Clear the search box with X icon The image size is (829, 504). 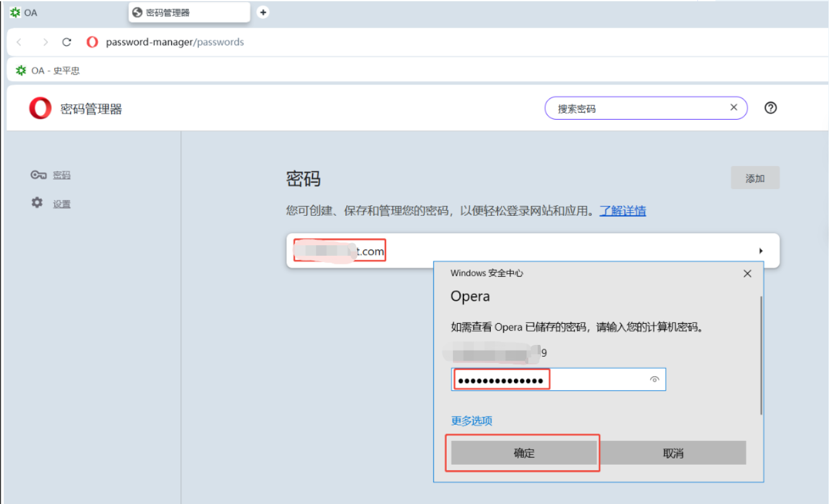[734, 107]
